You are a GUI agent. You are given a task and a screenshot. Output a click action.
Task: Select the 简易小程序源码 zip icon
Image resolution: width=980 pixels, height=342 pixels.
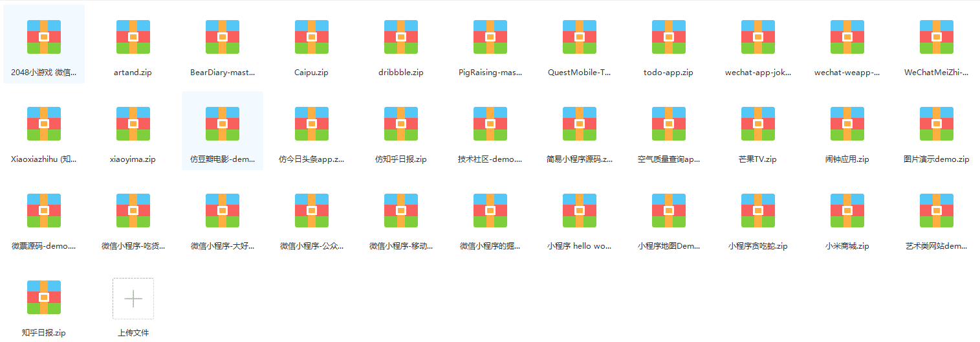point(580,123)
